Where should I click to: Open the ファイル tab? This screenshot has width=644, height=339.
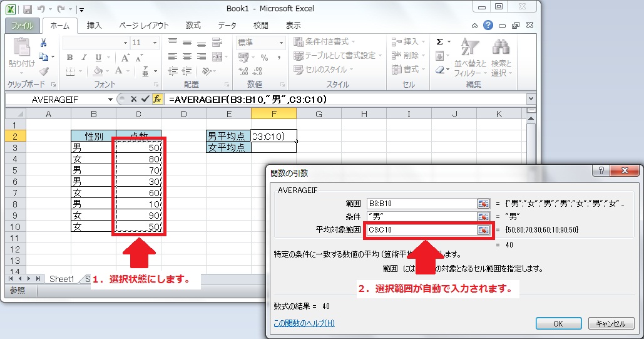pos(22,26)
